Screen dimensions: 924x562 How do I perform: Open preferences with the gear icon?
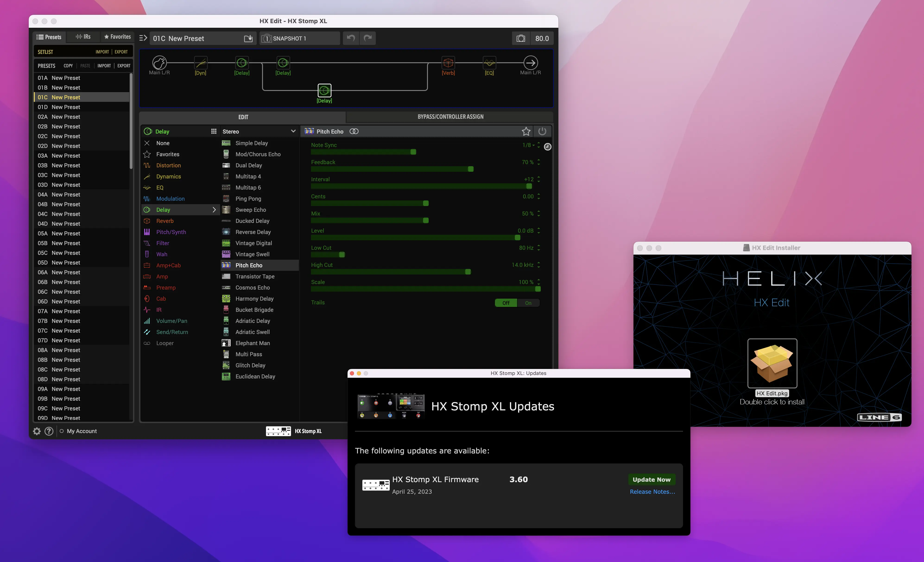tap(37, 431)
